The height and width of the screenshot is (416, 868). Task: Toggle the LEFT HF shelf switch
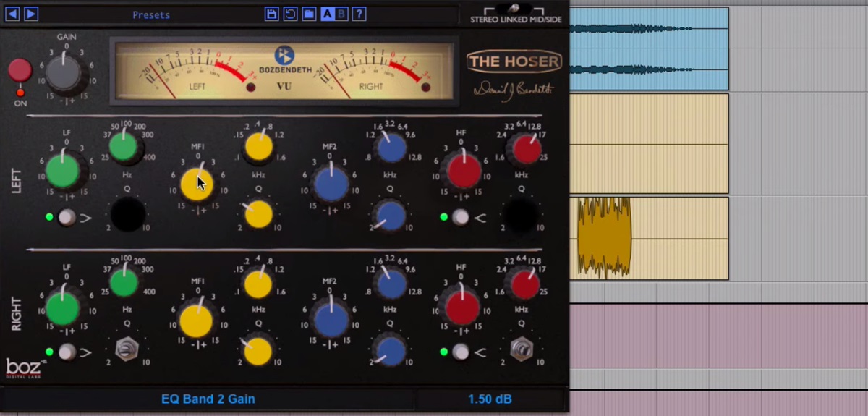460,217
